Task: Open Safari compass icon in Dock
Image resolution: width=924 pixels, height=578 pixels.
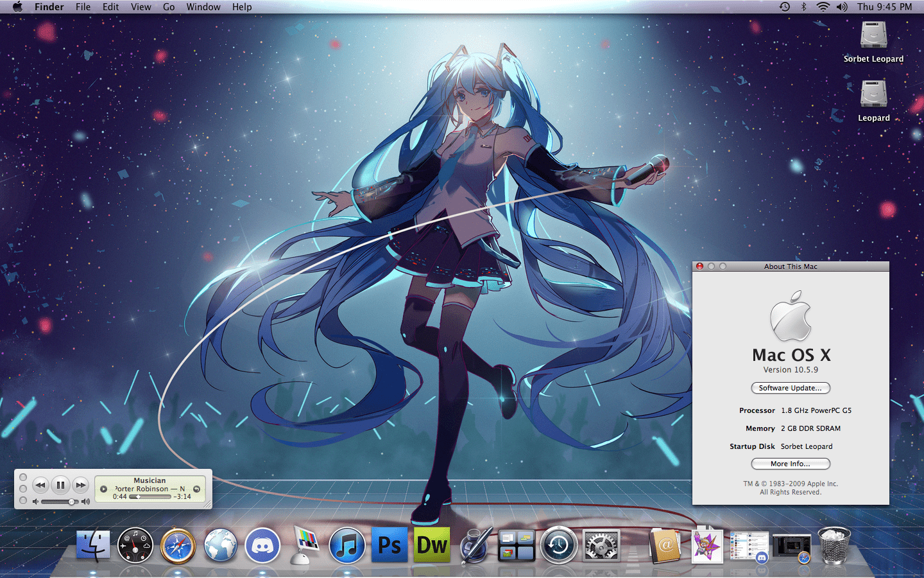Action: [178, 545]
